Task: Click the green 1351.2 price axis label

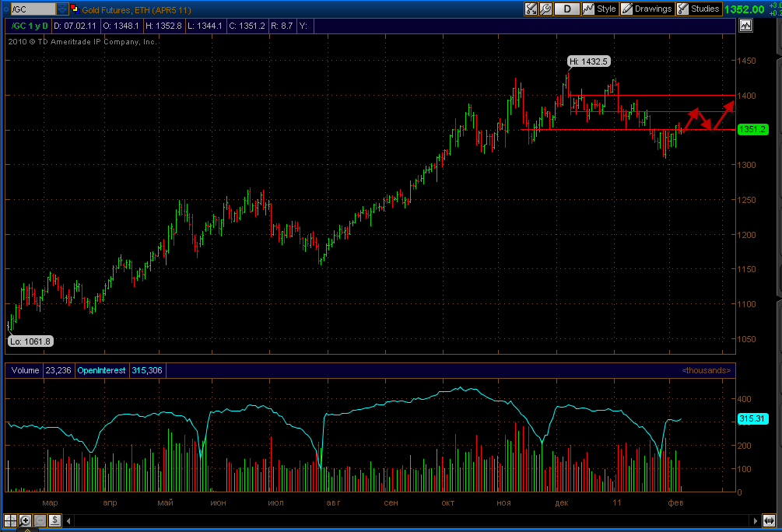Action: tap(752, 130)
